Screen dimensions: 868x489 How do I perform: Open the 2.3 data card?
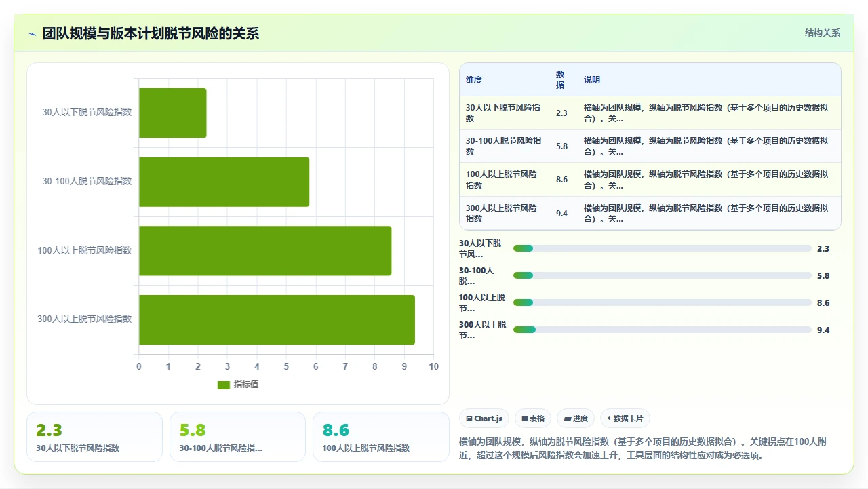(x=94, y=437)
